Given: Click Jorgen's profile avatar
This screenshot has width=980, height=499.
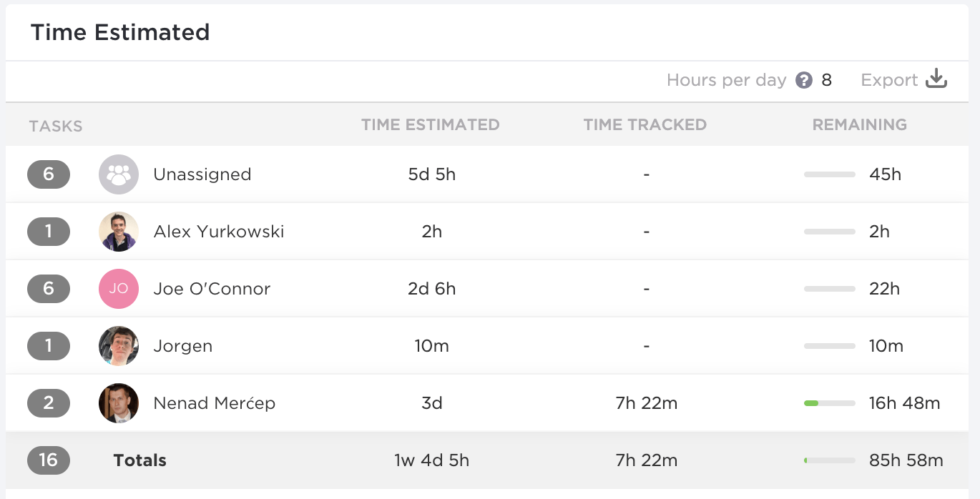Looking at the screenshot, I should [x=119, y=346].
